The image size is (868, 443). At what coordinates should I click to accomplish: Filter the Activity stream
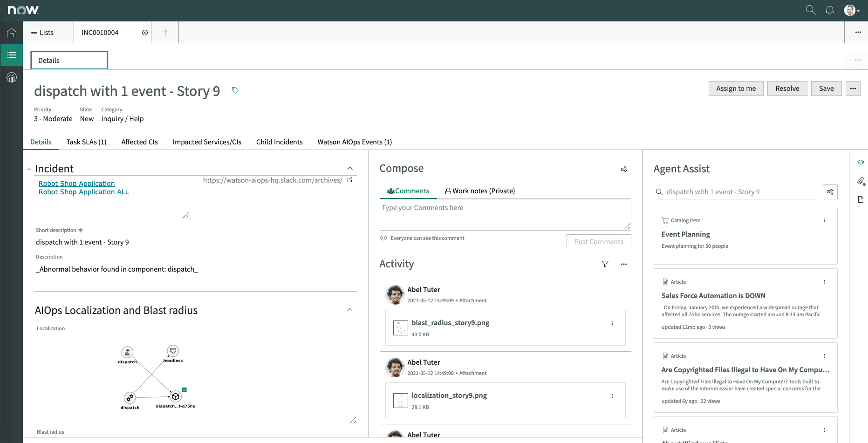pyautogui.click(x=605, y=264)
